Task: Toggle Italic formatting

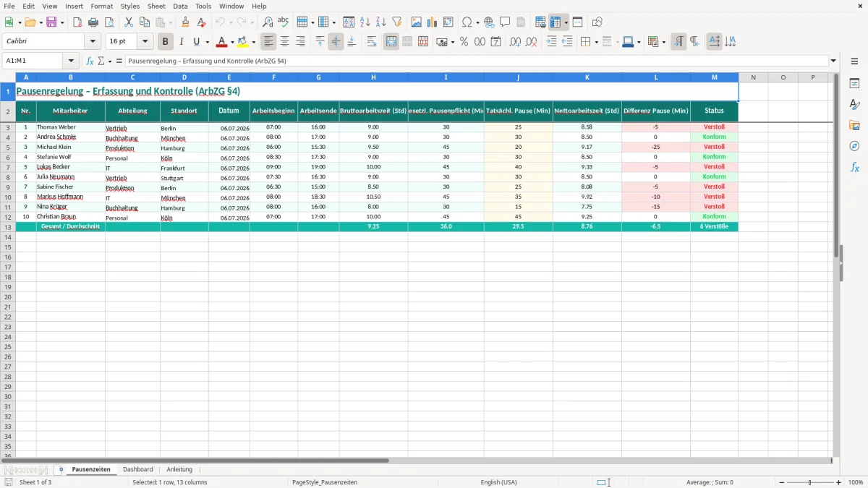Action: (181, 42)
